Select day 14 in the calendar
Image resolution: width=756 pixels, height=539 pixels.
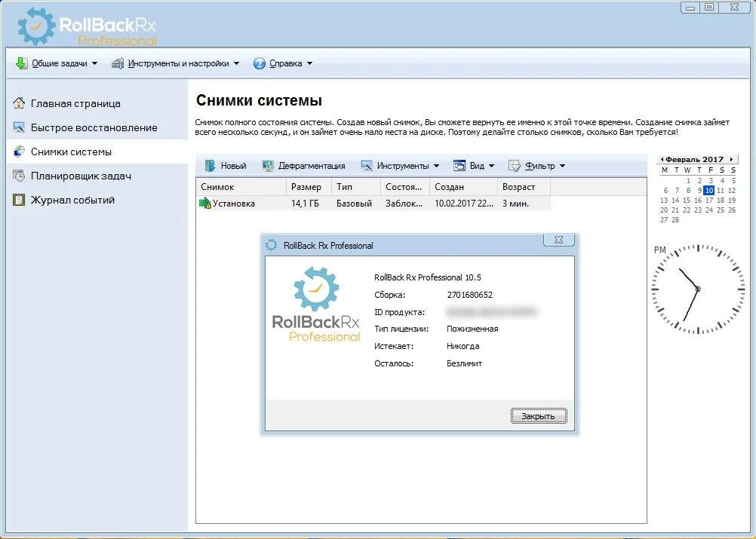[675, 200]
